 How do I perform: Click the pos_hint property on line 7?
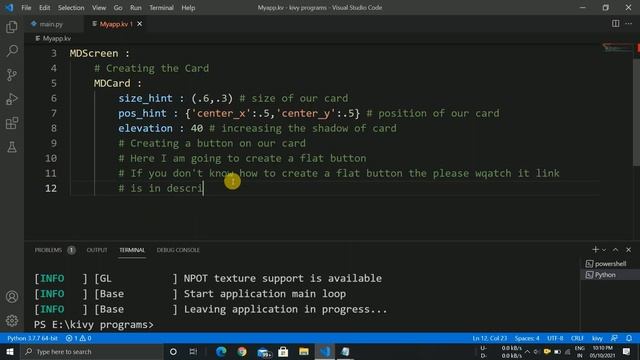[x=142, y=113]
